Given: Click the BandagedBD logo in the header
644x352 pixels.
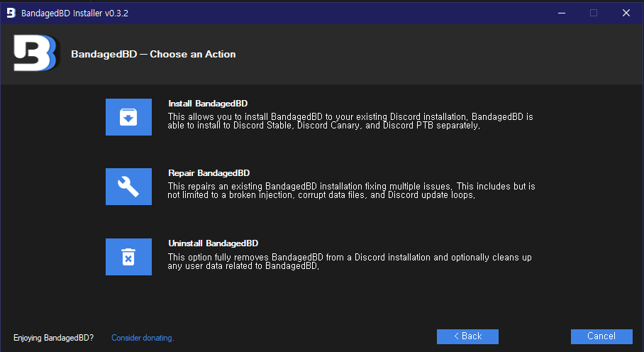Looking at the screenshot, I should tap(36, 53).
